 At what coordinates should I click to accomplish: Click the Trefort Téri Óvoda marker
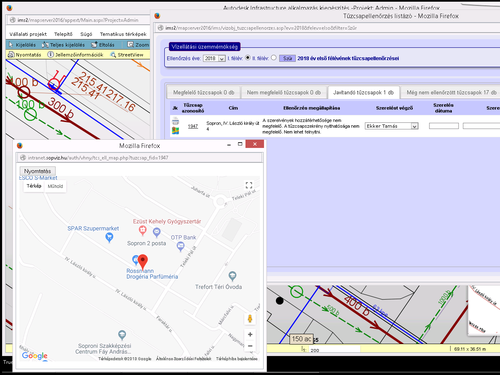[x=232, y=276]
